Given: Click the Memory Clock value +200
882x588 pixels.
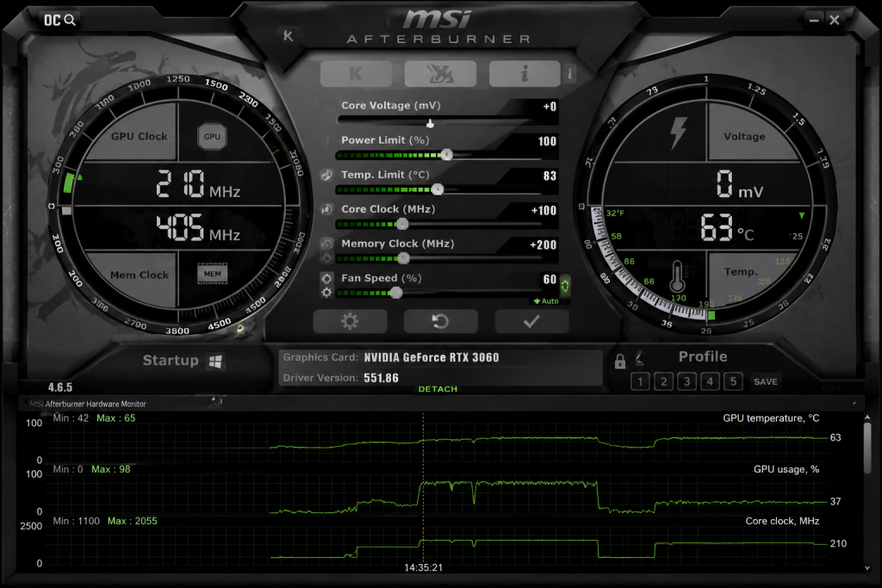Looking at the screenshot, I should point(543,244).
